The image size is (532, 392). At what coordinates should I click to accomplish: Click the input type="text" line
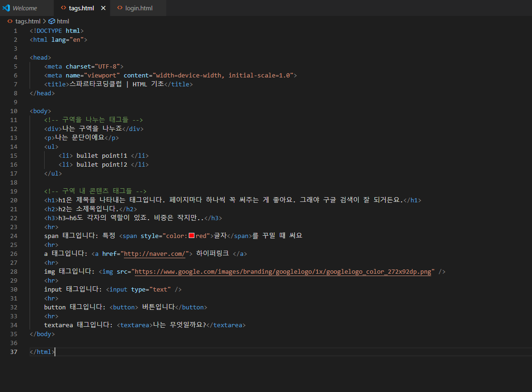[113, 289]
